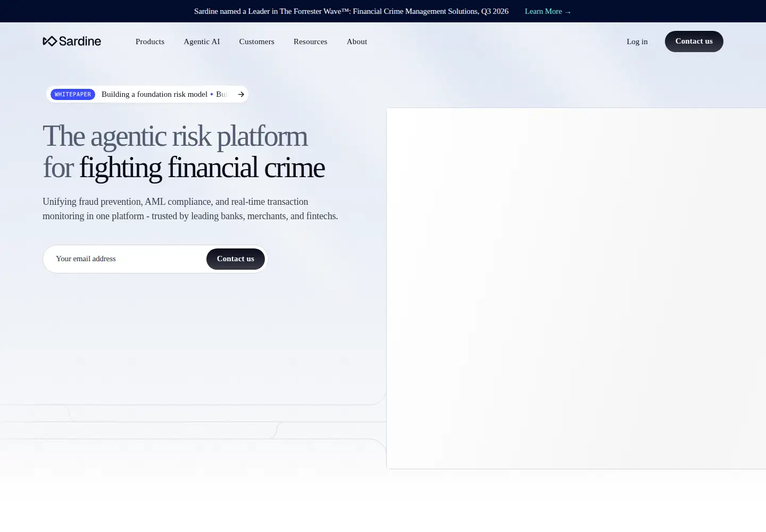Screen dimensions: 766x532
Task: Click the Log in link
Action: [x=637, y=41]
